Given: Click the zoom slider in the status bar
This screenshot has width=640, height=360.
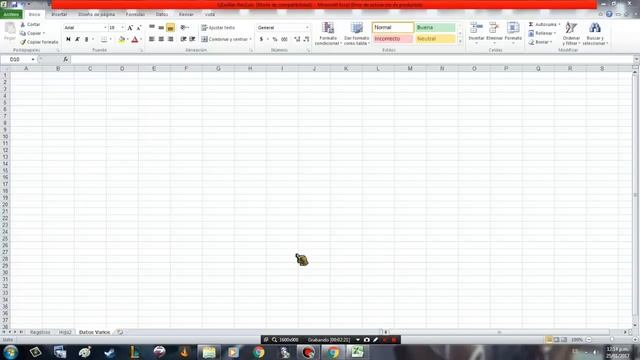Looking at the screenshot, I should pos(612,340).
